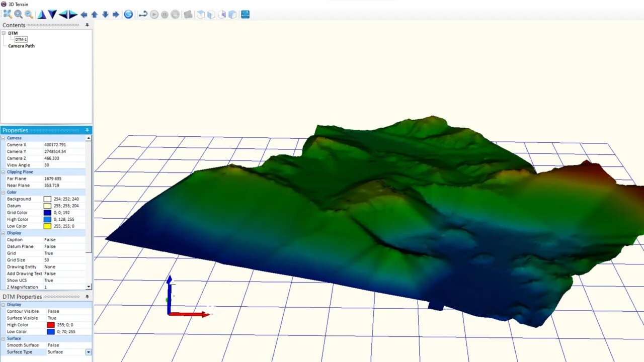Screen dimensions: 644x362
Task: Click the View Angle value 30
Action: 47,165
